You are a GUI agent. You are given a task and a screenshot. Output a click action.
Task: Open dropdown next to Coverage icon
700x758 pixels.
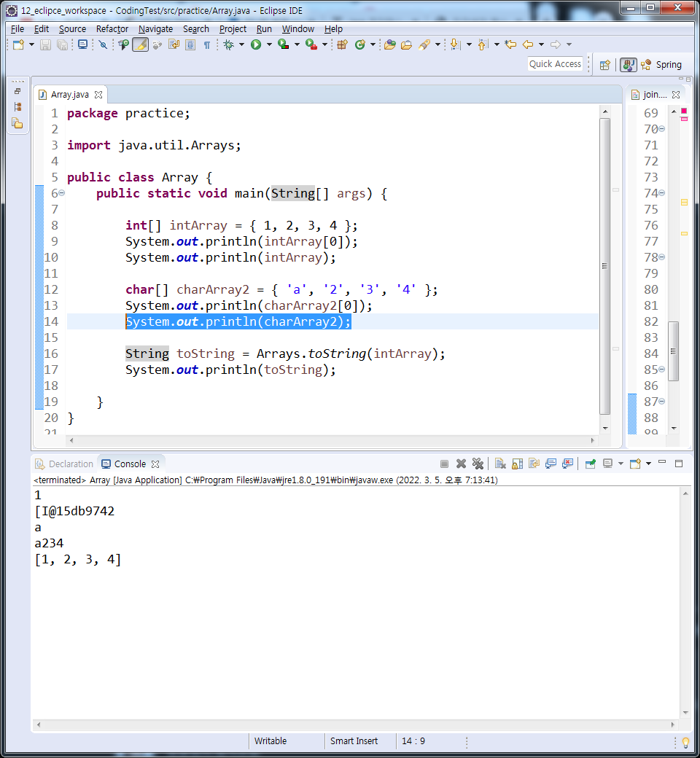click(x=297, y=45)
